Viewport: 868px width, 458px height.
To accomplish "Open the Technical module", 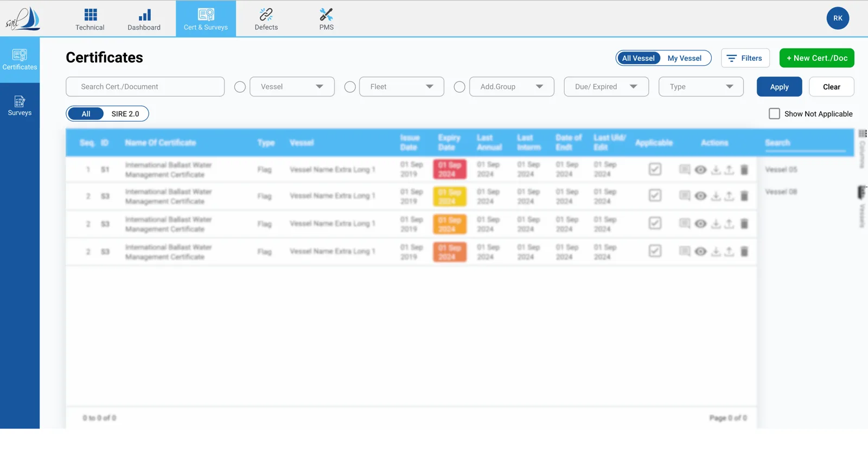I will (90, 19).
